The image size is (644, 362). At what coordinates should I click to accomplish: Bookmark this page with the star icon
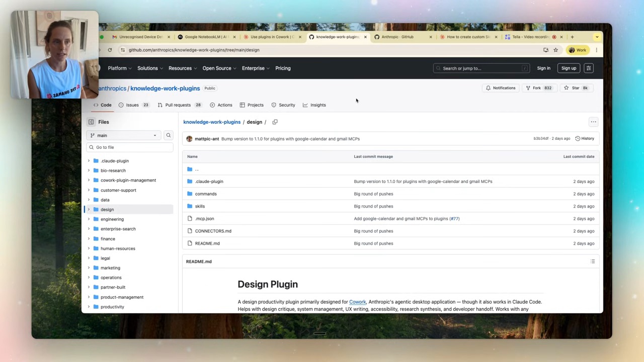pyautogui.click(x=555, y=50)
